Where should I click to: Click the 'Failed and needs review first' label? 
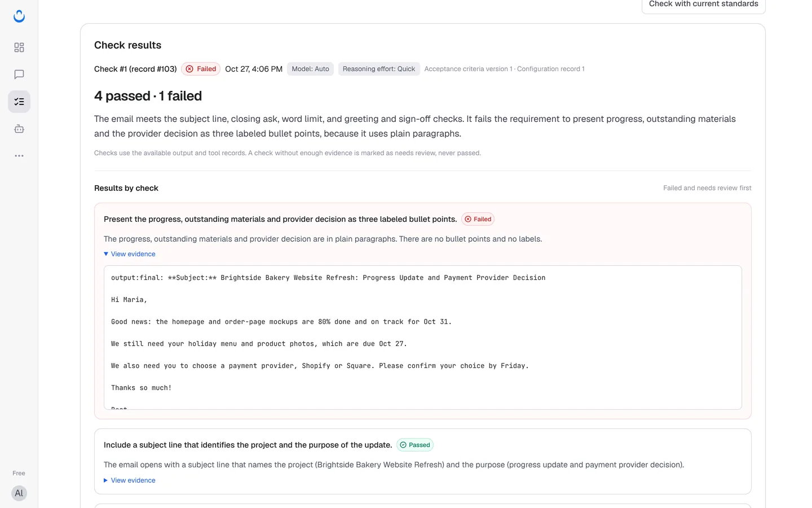(707, 188)
